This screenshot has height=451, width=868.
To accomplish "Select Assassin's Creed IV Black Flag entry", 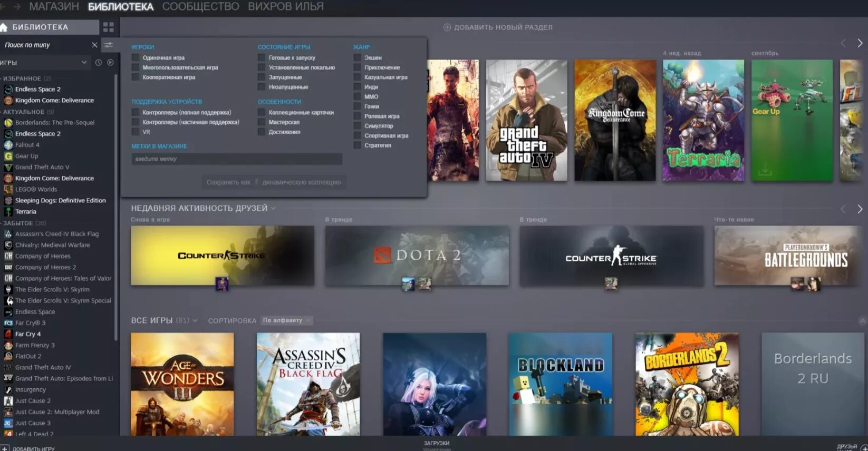I will coord(57,234).
